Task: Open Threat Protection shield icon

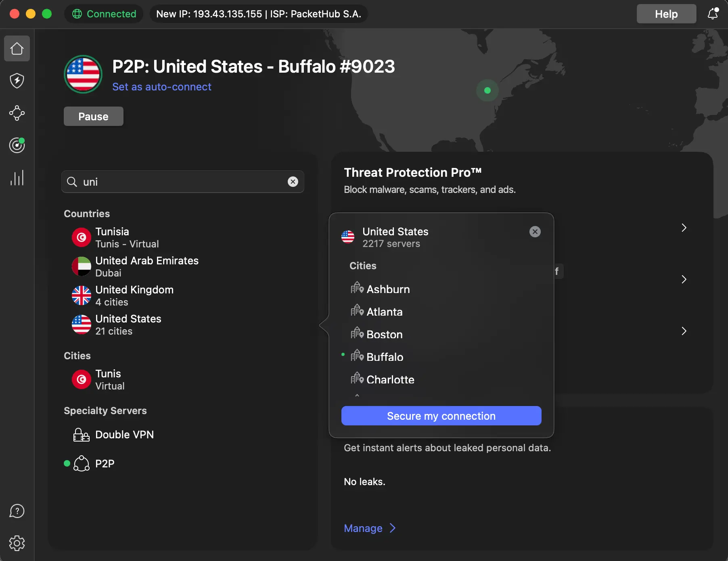Action: click(17, 81)
